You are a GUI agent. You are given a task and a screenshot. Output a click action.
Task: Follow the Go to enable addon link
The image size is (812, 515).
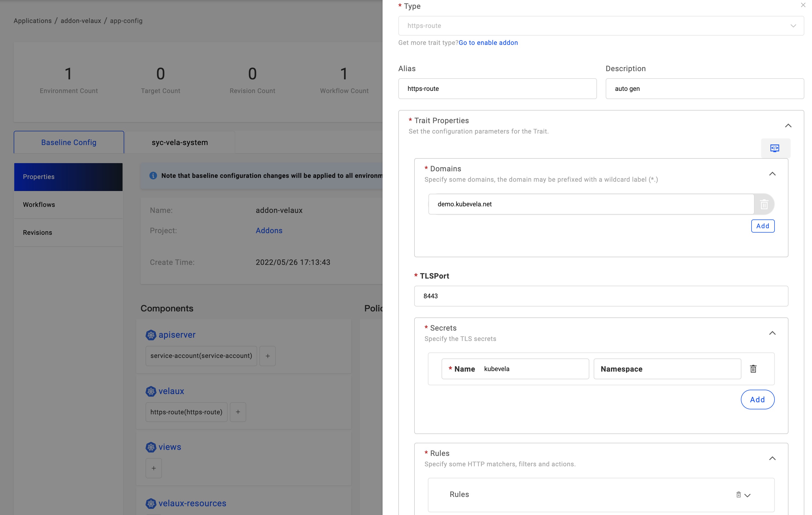click(488, 43)
